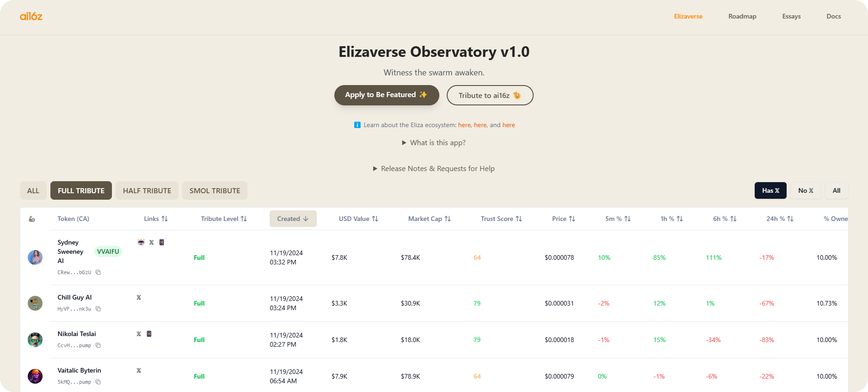Viewport: 868px width, 392px height.
Task: Open Nikolai Teslai phone app icon
Action: [x=149, y=334]
